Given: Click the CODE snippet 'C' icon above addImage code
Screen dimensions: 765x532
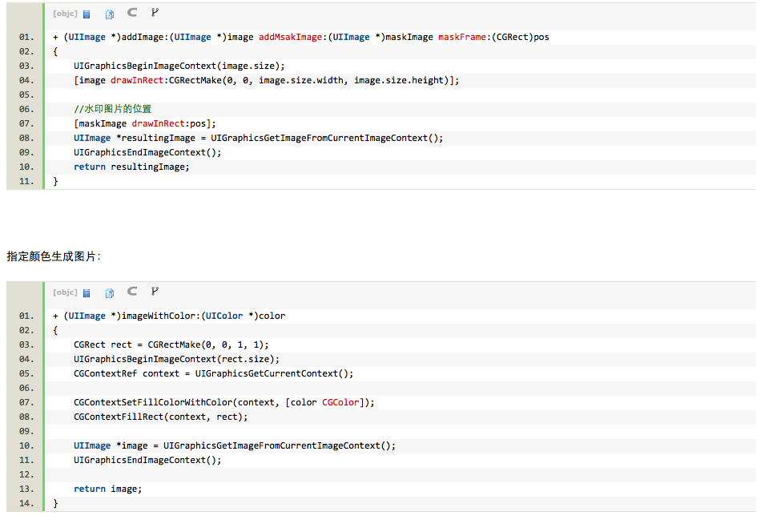Looking at the screenshot, I should (132, 13).
